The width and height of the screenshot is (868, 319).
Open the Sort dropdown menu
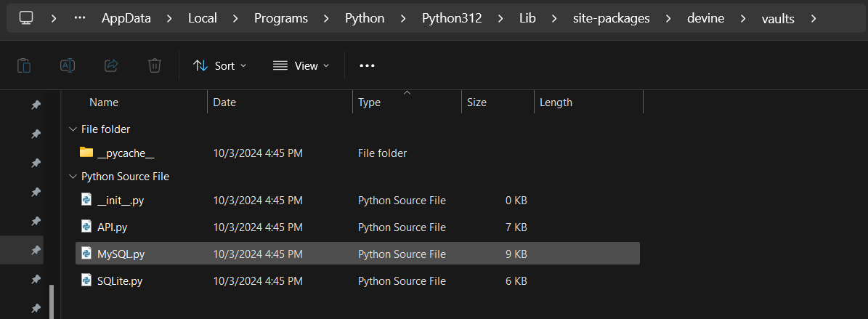(x=220, y=65)
